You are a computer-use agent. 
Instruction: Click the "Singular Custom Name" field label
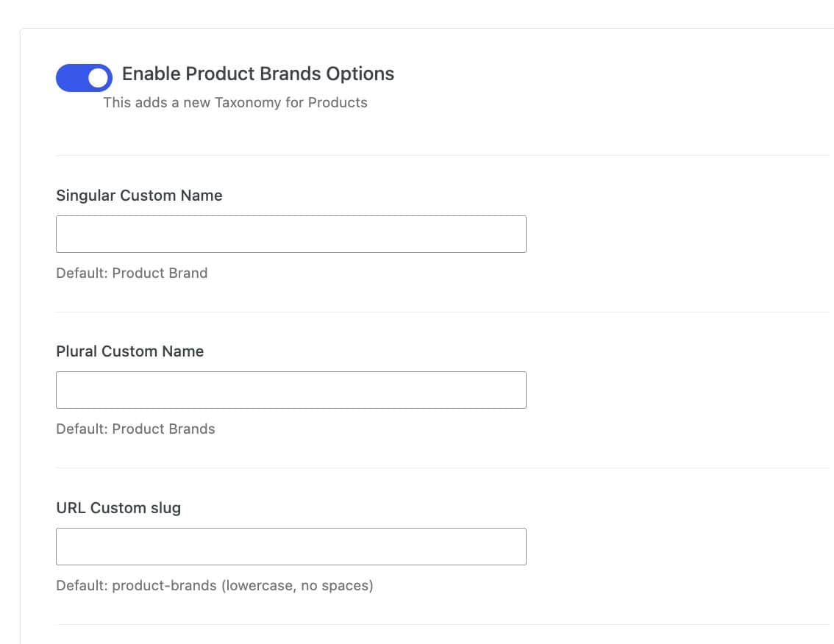coord(139,196)
